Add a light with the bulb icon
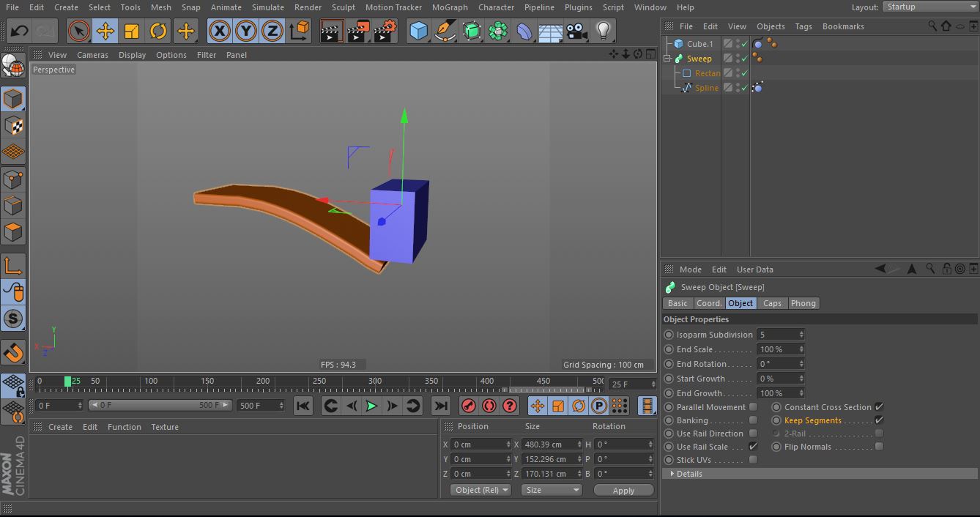Screen dimensions: 980x517 point(603,31)
